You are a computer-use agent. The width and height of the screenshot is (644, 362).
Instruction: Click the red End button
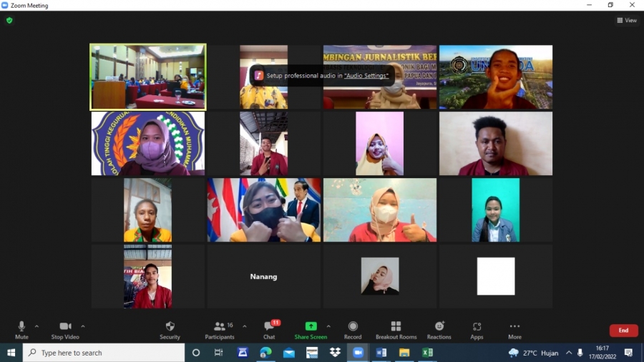[623, 331]
